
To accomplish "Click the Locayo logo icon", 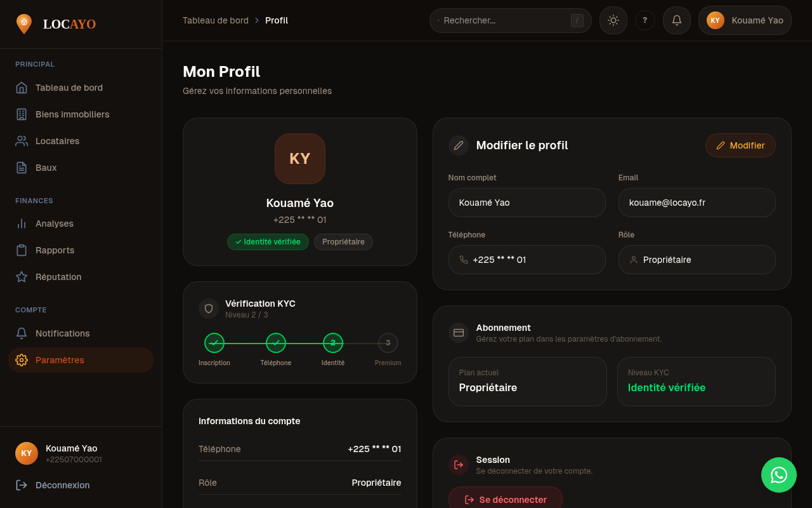I will [24, 24].
